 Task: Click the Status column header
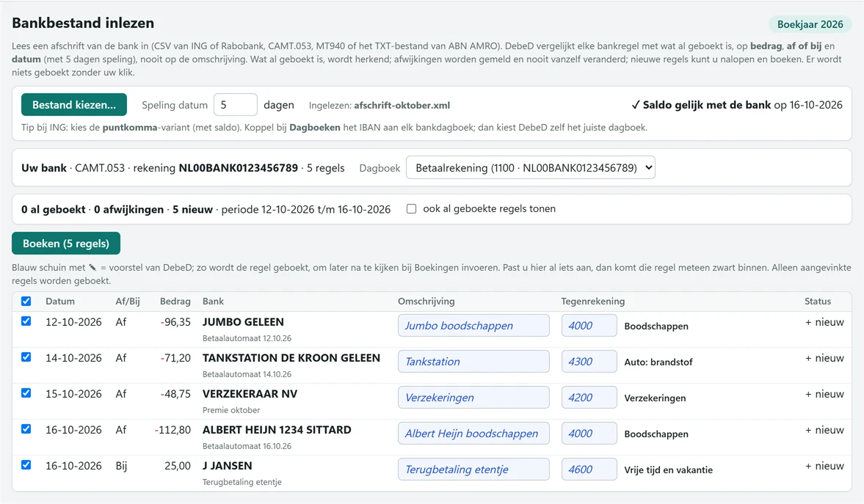pyautogui.click(x=818, y=302)
